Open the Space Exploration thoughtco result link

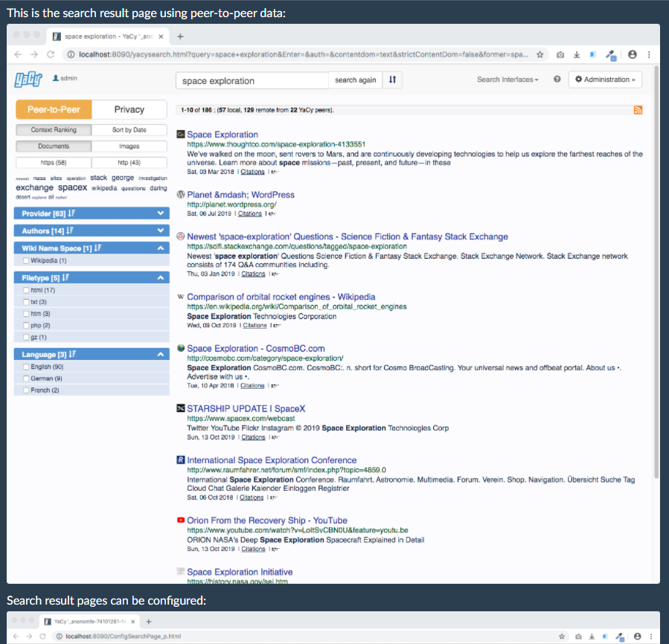tap(223, 135)
